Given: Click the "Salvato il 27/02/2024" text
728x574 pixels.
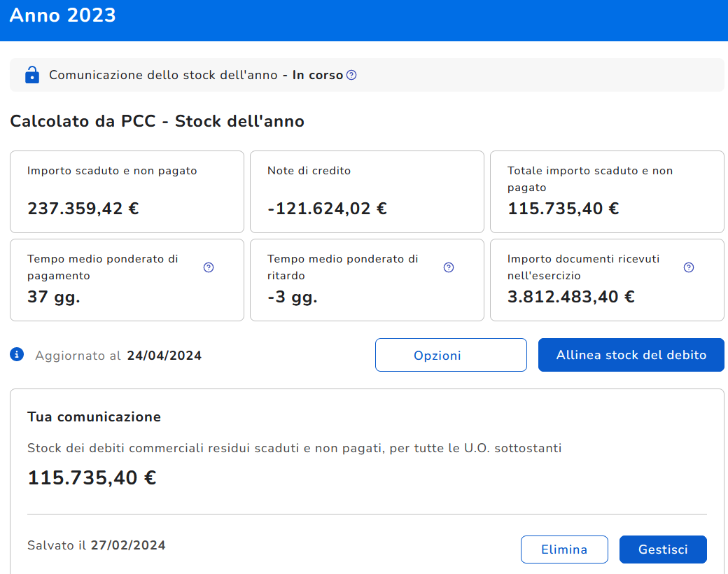Looking at the screenshot, I should point(97,545).
